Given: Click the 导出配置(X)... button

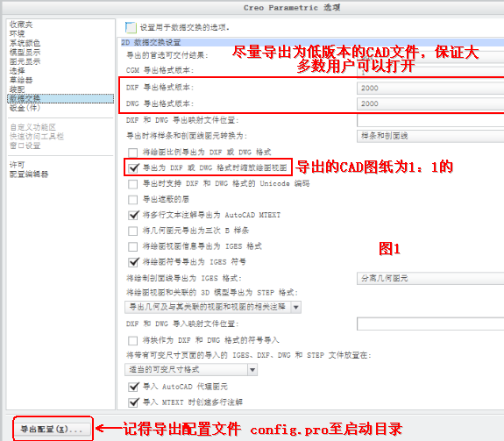Looking at the screenshot, I should click(53, 429).
